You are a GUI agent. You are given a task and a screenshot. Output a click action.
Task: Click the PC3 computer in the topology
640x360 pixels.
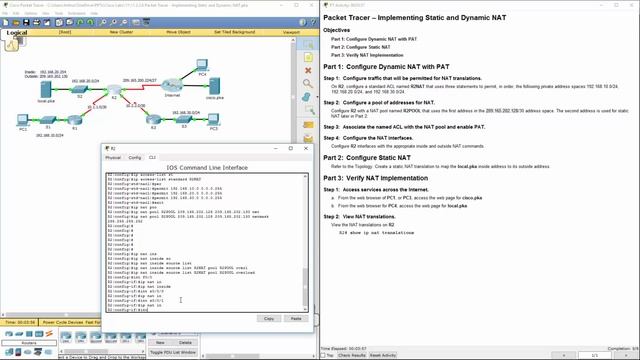(x=213, y=120)
